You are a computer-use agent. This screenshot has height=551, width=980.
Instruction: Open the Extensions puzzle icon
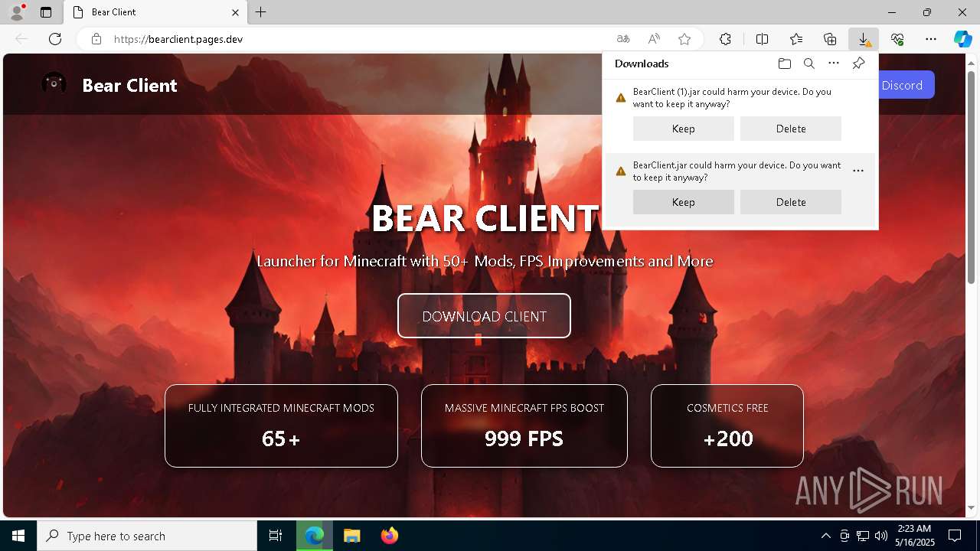[725, 39]
